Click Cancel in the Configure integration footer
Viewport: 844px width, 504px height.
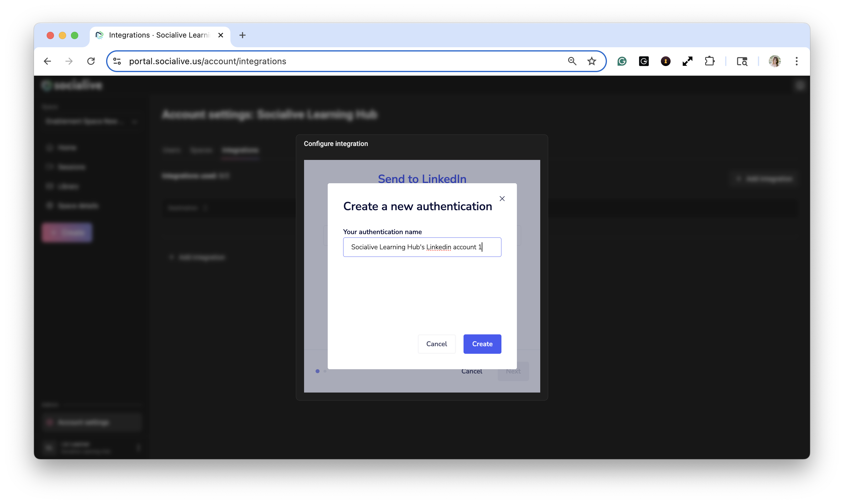point(471,371)
